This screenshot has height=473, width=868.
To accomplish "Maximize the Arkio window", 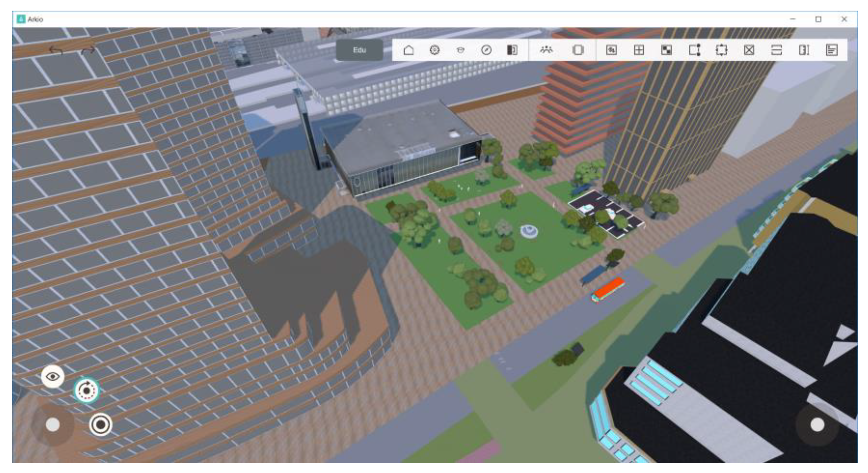I will pos(818,19).
